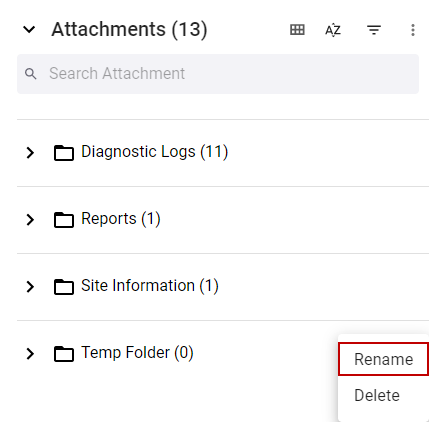The height and width of the screenshot is (422, 429).
Task: Click the Temp Folder folder icon
Action: (64, 354)
